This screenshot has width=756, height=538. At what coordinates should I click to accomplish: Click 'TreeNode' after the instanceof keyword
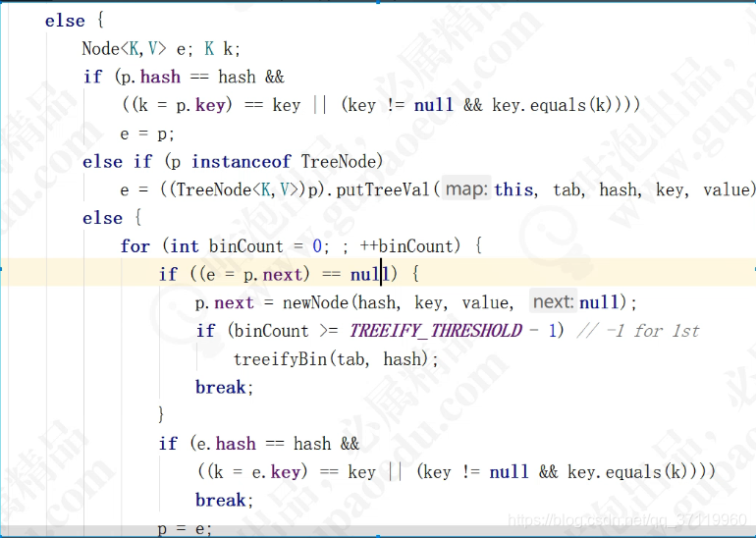[338, 161]
